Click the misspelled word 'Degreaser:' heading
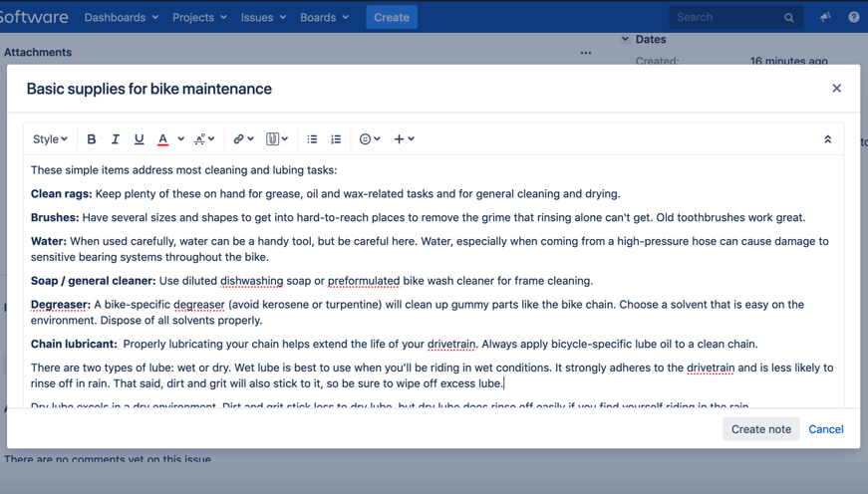 [61, 305]
